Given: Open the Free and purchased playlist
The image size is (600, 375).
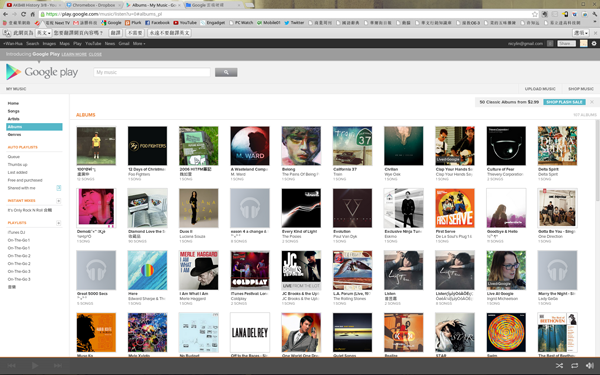Looking at the screenshot, I should coord(25,180).
